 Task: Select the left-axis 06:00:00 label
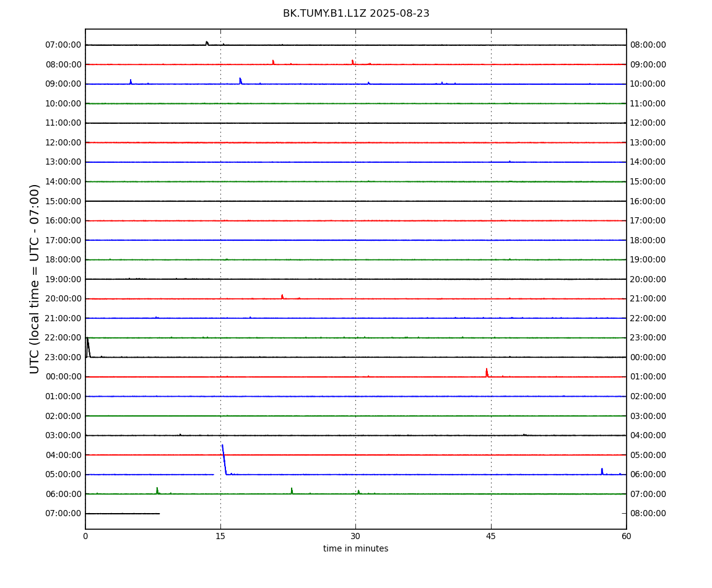(x=64, y=494)
